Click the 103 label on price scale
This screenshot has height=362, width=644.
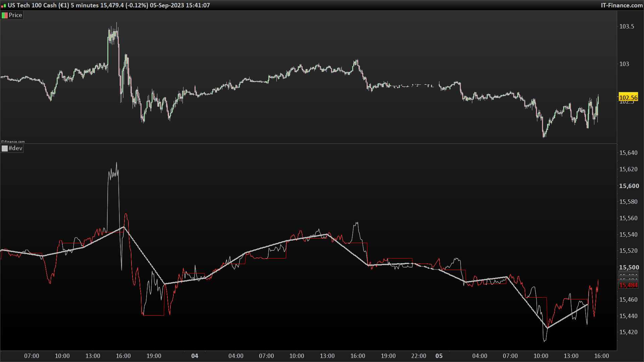624,64
